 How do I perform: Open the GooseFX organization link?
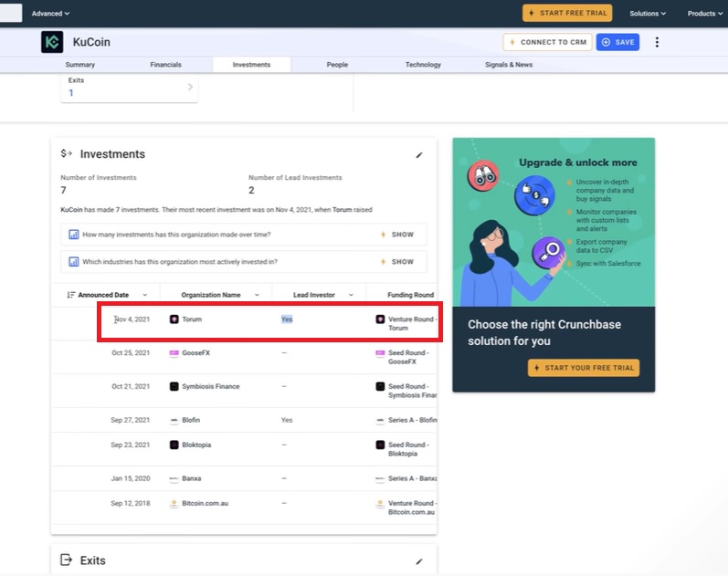tap(195, 352)
